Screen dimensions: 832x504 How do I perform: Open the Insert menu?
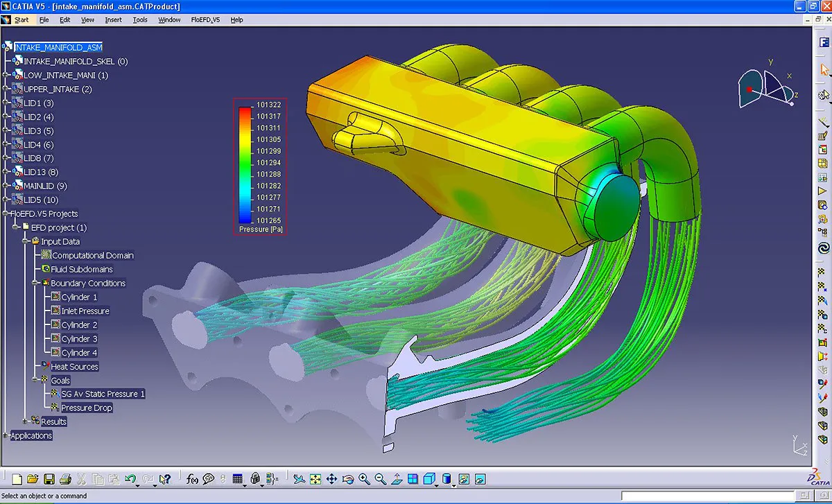113,19
